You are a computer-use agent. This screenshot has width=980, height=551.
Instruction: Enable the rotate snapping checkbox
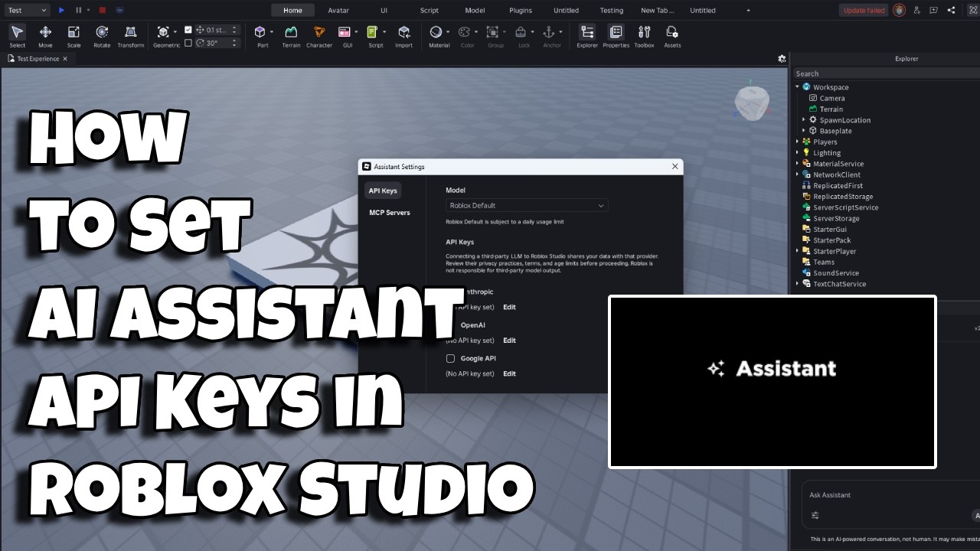188,43
